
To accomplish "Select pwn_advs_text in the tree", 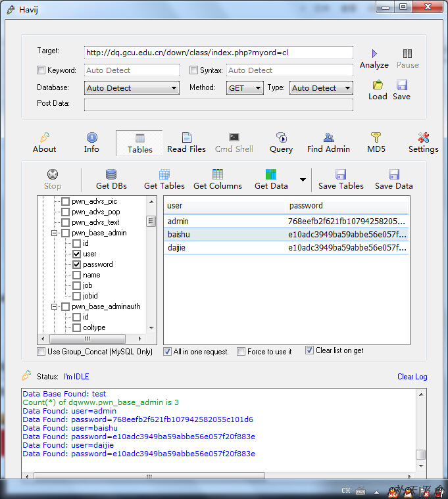I will [x=95, y=222].
